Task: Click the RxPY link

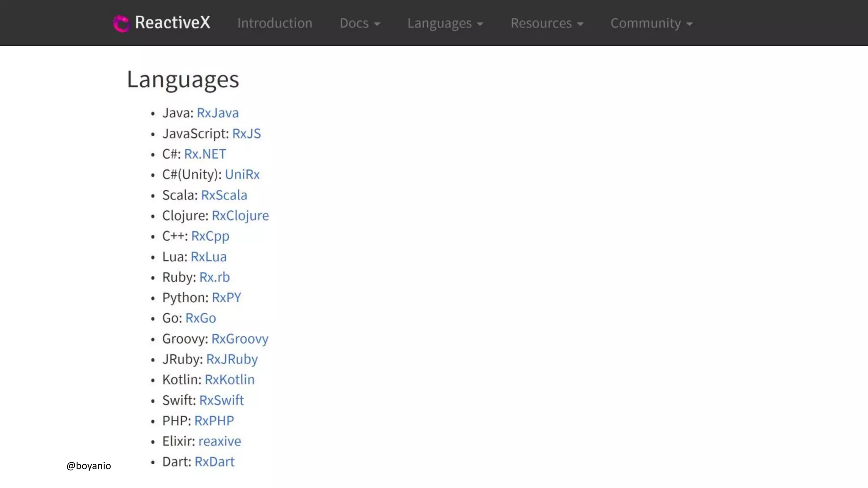Action: coord(226,298)
